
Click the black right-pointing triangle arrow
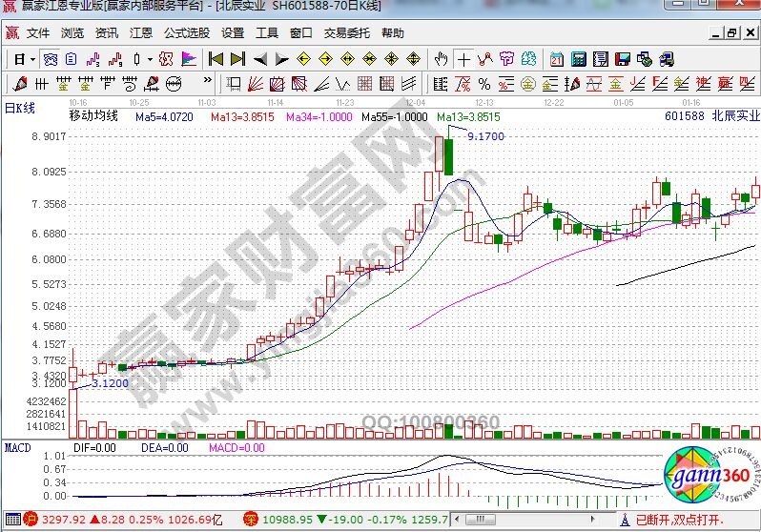(x=281, y=59)
